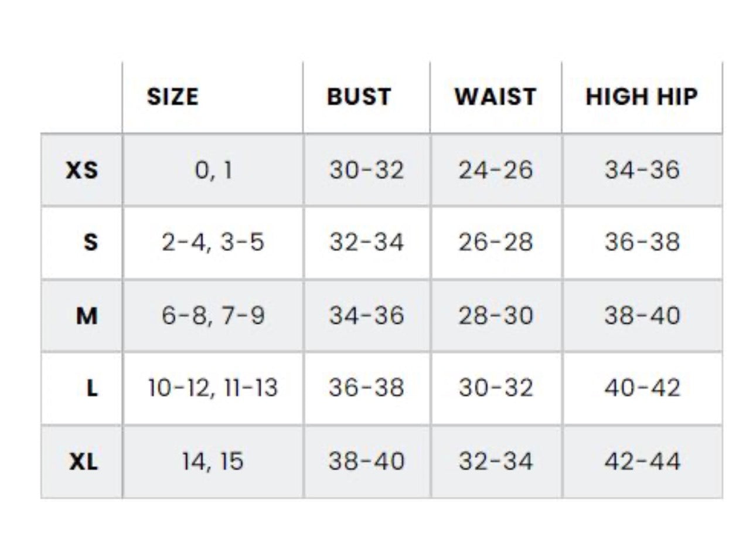Click the HIGH HIP column header
The image size is (756, 560).
(642, 97)
